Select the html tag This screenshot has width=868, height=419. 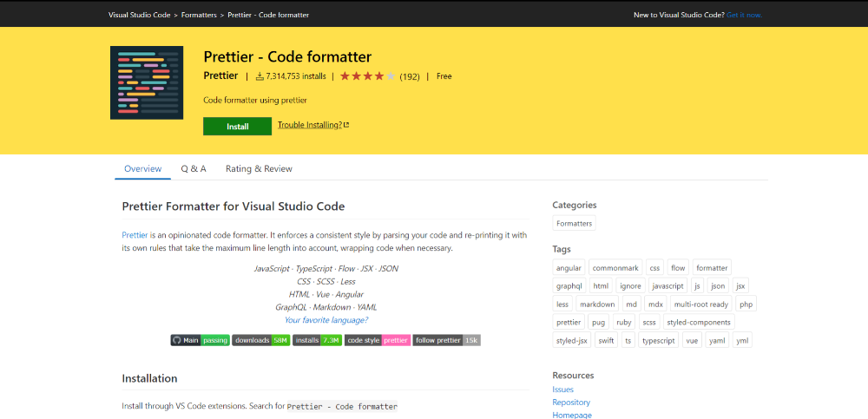tap(601, 286)
